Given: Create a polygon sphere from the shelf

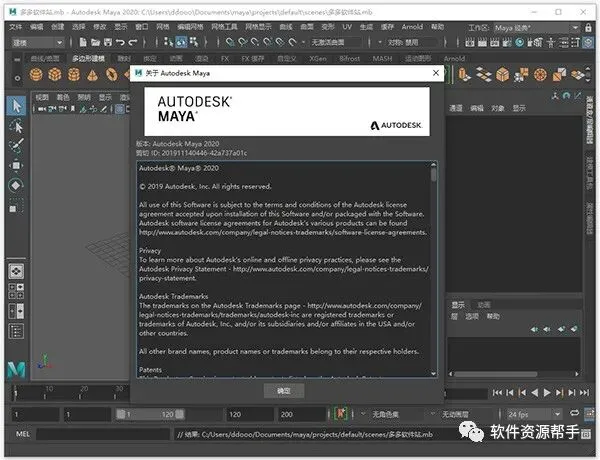Looking at the screenshot, I should [36, 74].
